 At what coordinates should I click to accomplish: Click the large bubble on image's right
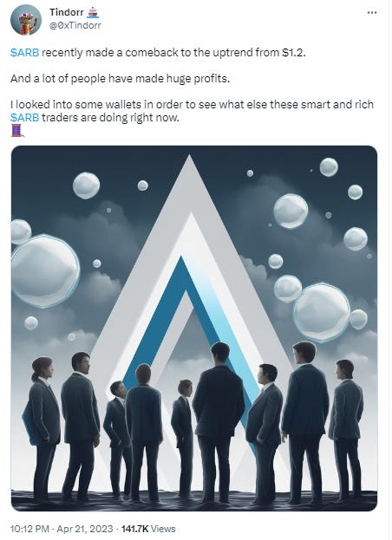[x=322, y=312]
